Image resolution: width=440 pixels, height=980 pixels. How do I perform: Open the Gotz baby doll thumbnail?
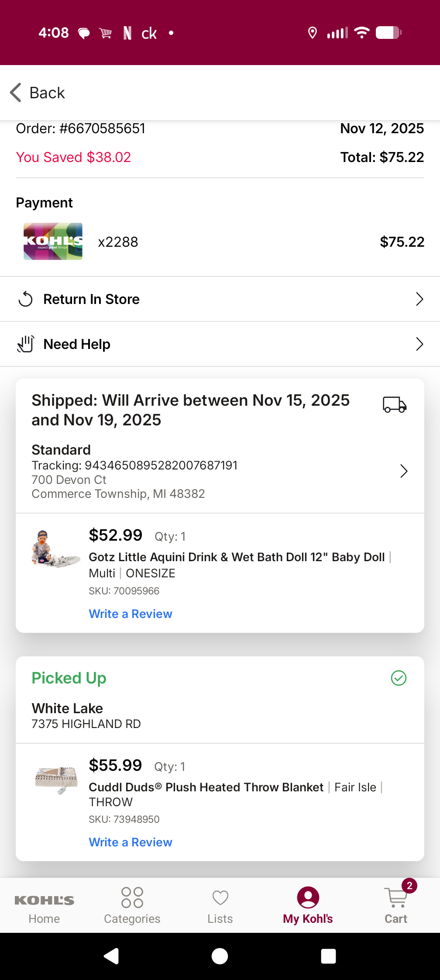pos(55,549)
